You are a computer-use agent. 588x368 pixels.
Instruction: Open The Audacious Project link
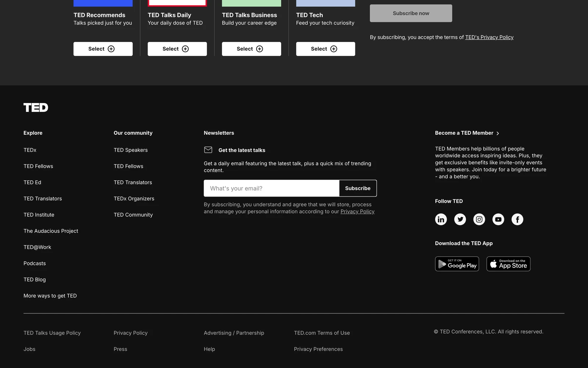coord(51,231)
